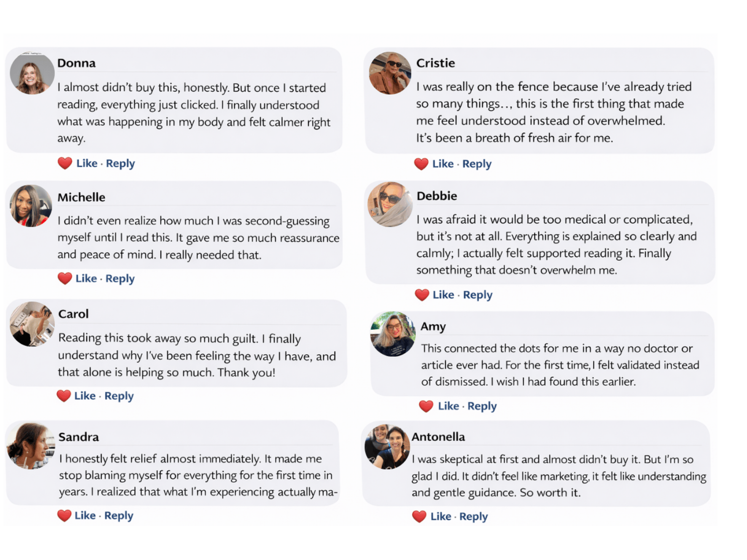Click the heart icon under Debbie's comment
747x560 pixels.
(422, 295)
